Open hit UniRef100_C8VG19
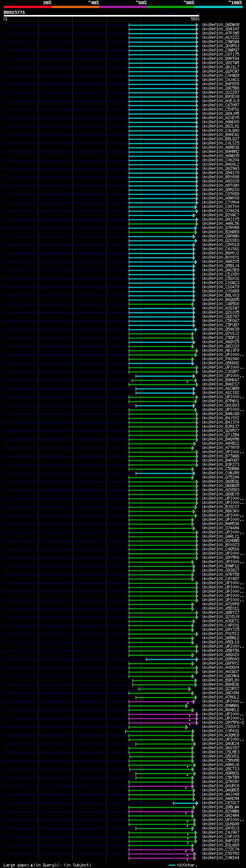This screenshot has height=868, width=246. click(x=221, y=244)
